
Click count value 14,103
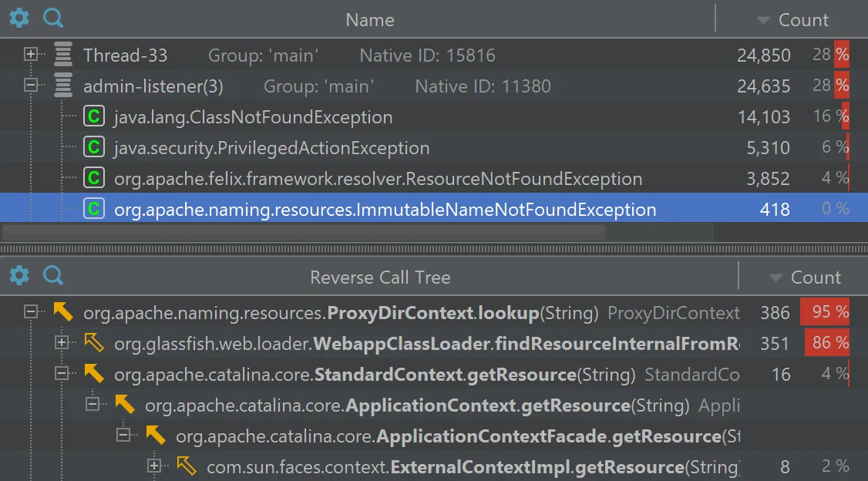coord(763,117)
